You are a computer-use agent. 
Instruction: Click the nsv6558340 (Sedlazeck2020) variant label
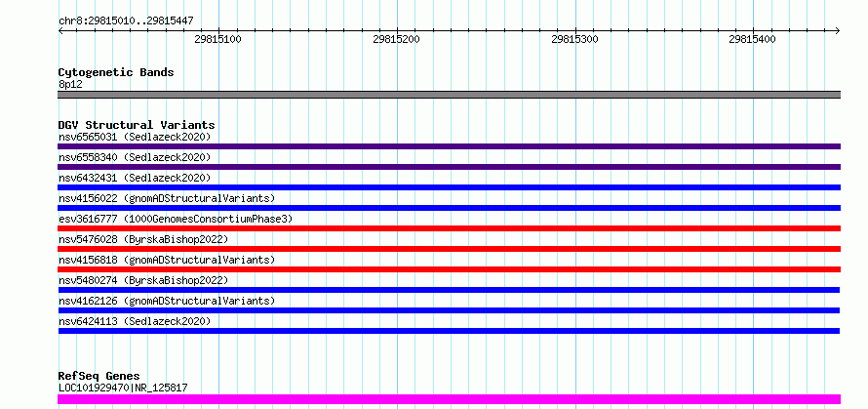(135, 157)
